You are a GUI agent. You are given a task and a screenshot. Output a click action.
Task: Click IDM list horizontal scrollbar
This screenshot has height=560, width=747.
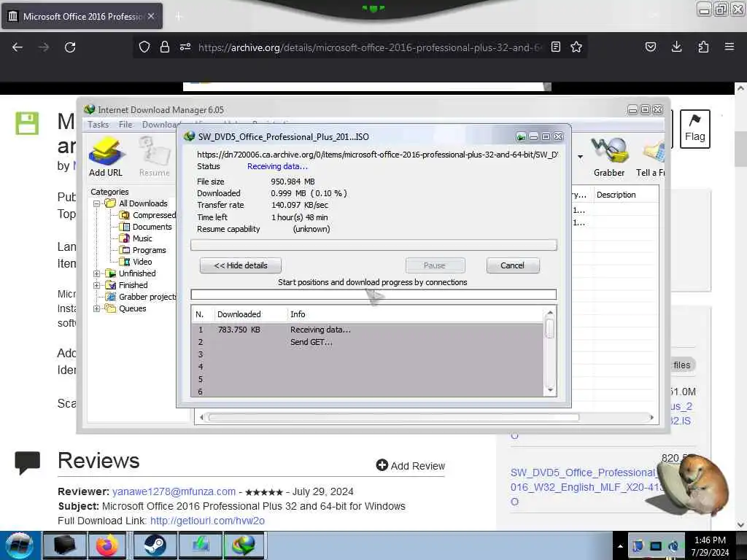point(393,417)
